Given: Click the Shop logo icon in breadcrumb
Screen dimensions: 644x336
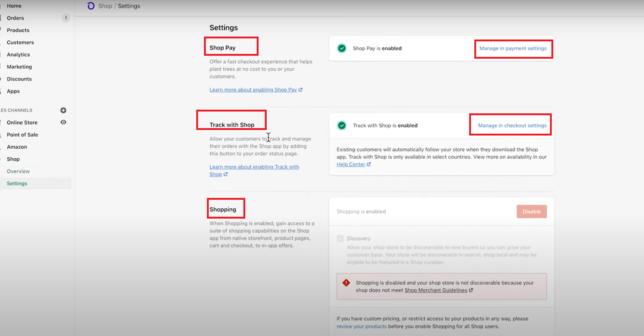Looking at the screenshot, I should pyautogui.click(x=91, y=6).
